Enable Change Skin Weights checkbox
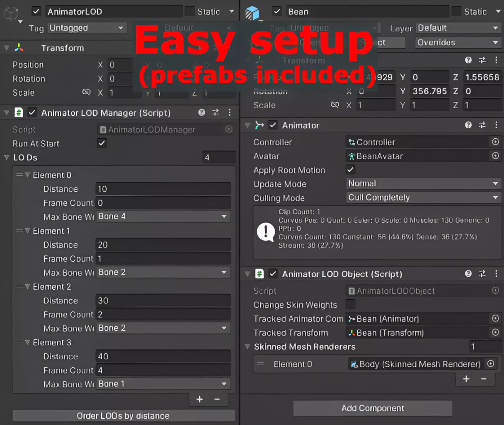 [x=350, y=304]
